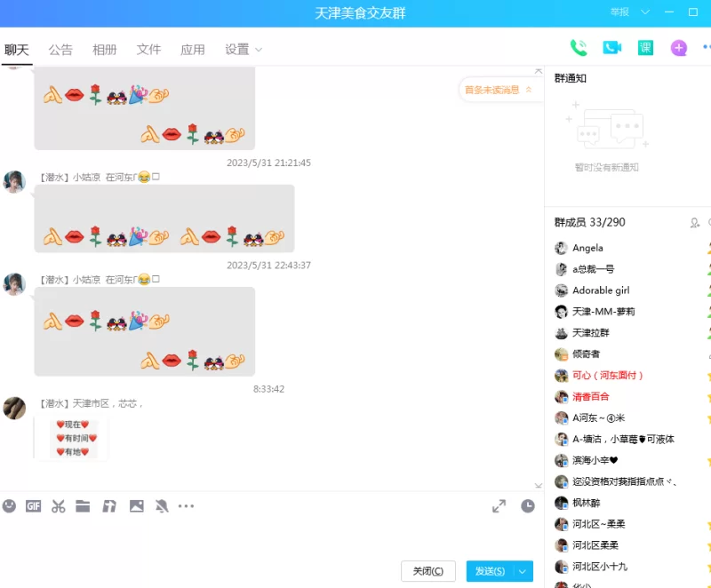Click the folder icon to send file

pos(83,506)
